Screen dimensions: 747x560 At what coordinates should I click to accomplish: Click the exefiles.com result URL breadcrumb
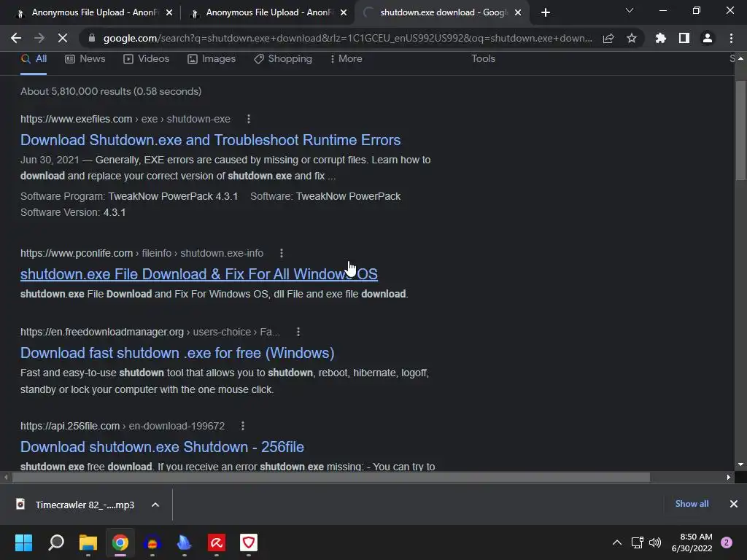point(125,119)
